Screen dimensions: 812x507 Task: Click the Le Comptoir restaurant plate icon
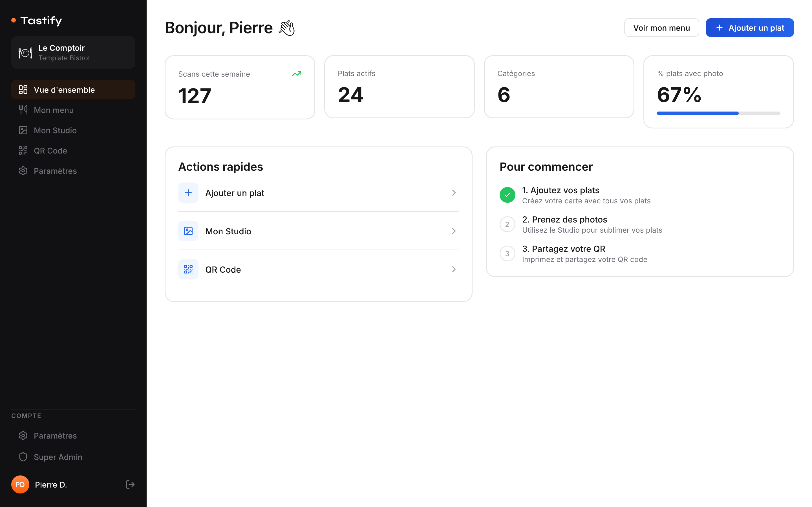coord(25,53)
